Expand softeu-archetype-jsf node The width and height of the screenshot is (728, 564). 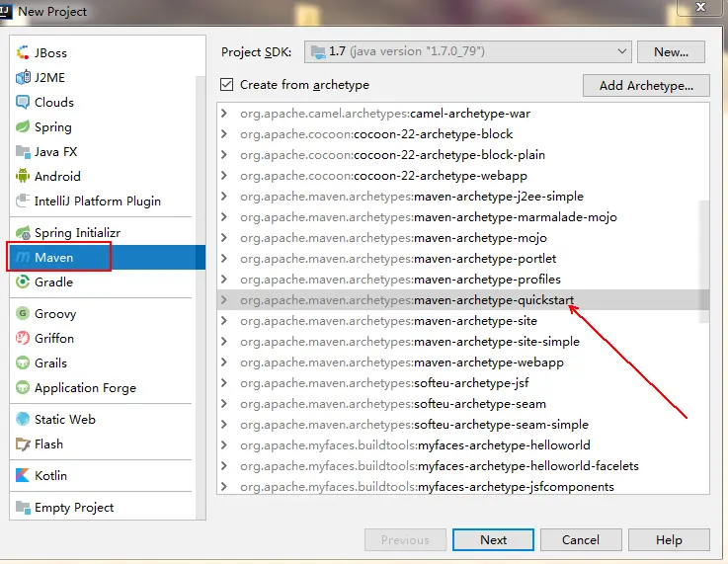coord(224,382)
